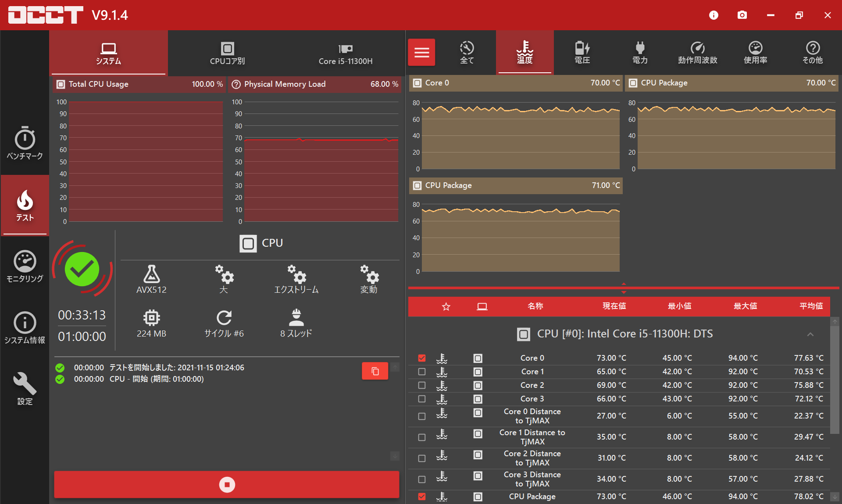Click the monitor display column header icon
Image resolution: width=842 pixels, height=504 pixels.
pyautogui.click(x=482, y=306)
